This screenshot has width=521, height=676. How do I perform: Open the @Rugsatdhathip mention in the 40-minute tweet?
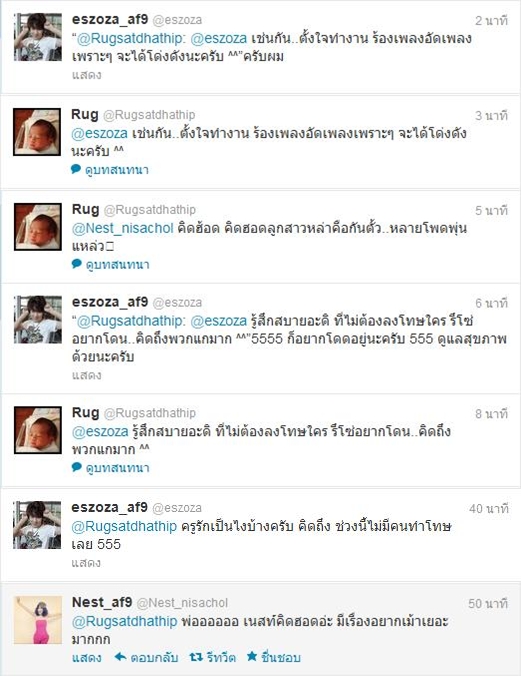[124, 526]
